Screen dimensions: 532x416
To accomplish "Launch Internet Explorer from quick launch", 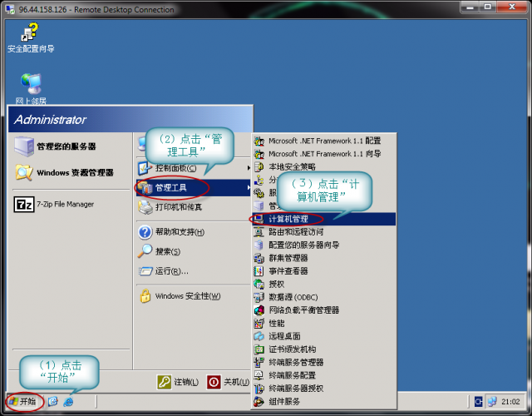I will [x=68, y=402].
